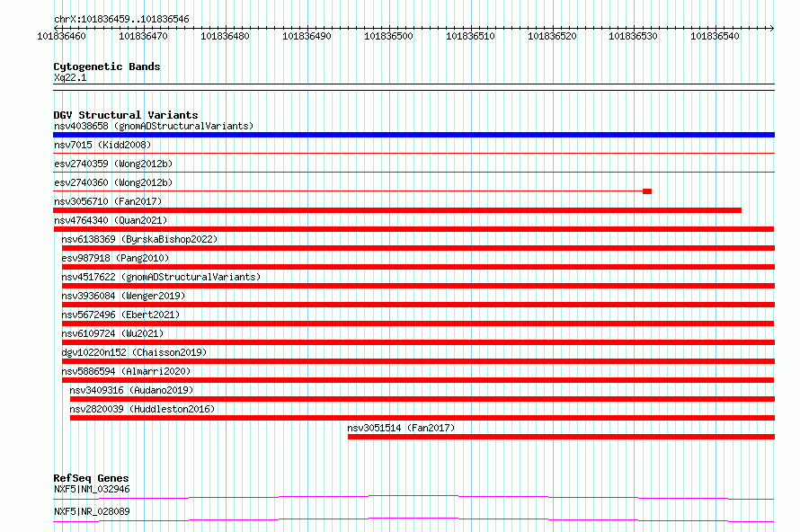This screenshot has width=800, height=532.
Task: Click the small red block of esv2740360
Action: [647, 191]
